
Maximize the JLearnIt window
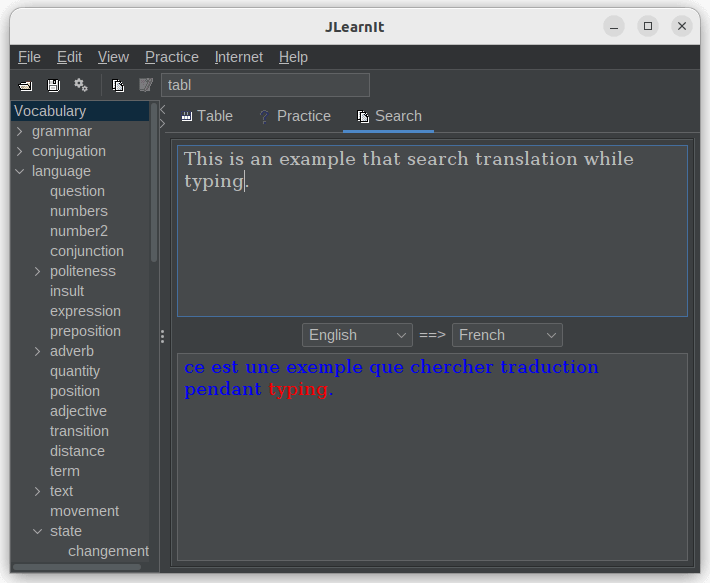[x=648, y=26]
